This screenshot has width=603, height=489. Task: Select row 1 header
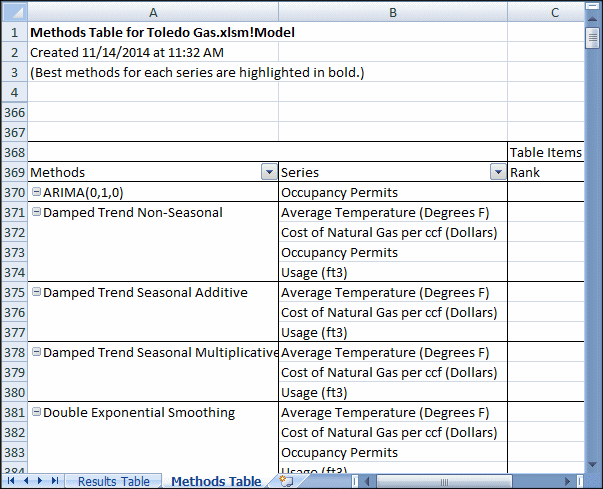point(15,32)
